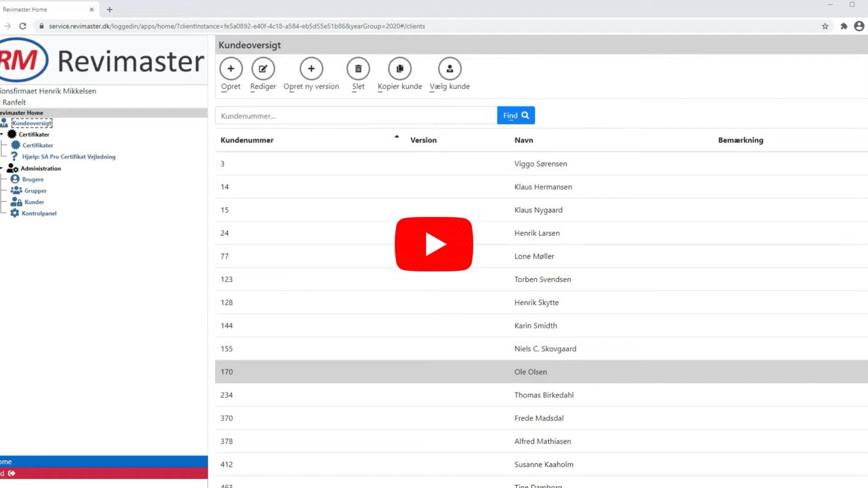Screen dimensions: 868x488
Task: Click the Opret ny version icon
Action: coord(311,69)
